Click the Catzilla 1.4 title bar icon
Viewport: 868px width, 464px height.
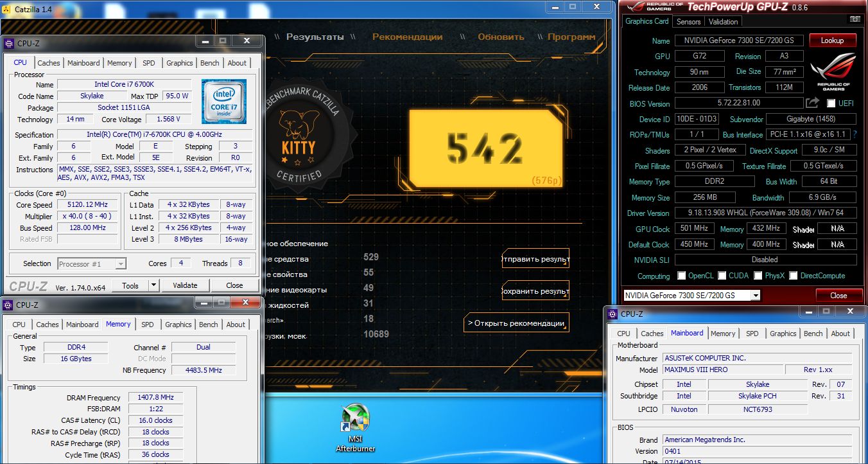tap(6, 10)
